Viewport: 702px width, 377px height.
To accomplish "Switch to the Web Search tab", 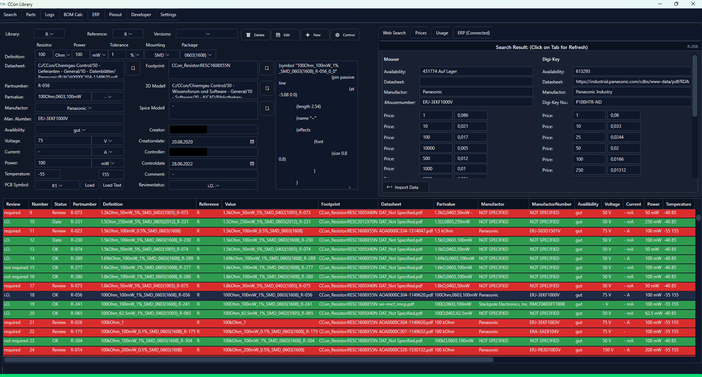I will 394,33.
